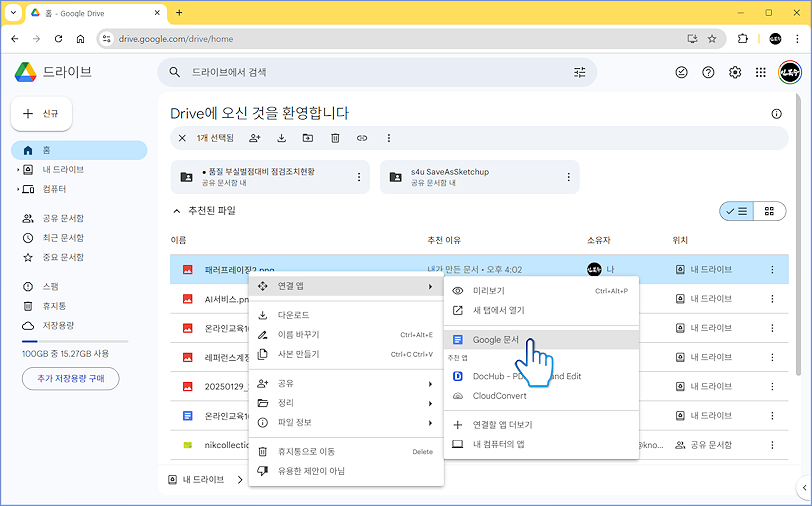Open options for 품질 부실벌점대비 folder
Image resolution: width=812 pixels, height=506 pixels.
[x=359, y=177]
